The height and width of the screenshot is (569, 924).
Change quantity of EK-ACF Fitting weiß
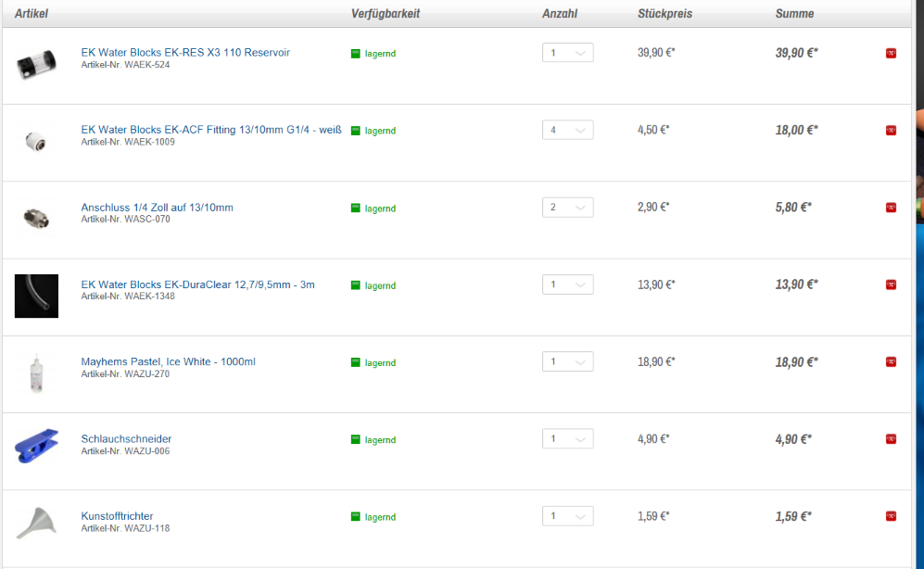567,130
